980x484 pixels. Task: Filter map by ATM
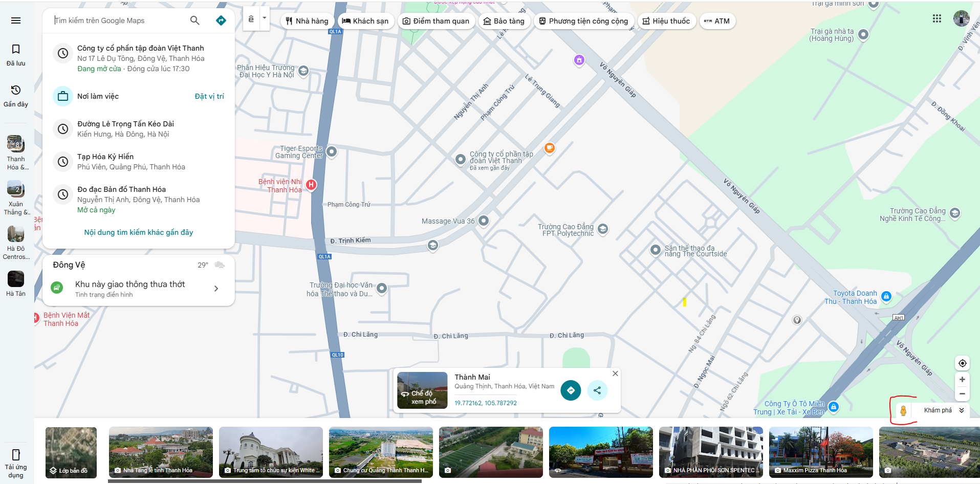click(717, 21)
